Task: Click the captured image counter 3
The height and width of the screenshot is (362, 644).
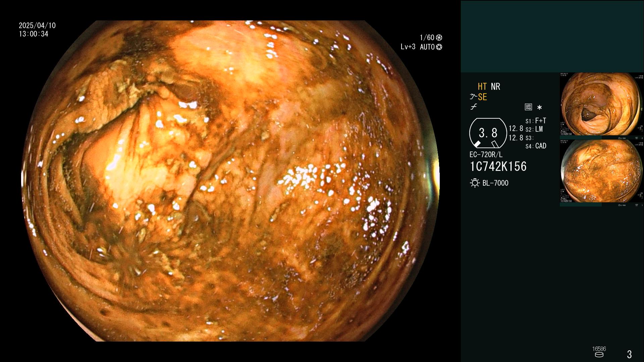Action: 629,354
